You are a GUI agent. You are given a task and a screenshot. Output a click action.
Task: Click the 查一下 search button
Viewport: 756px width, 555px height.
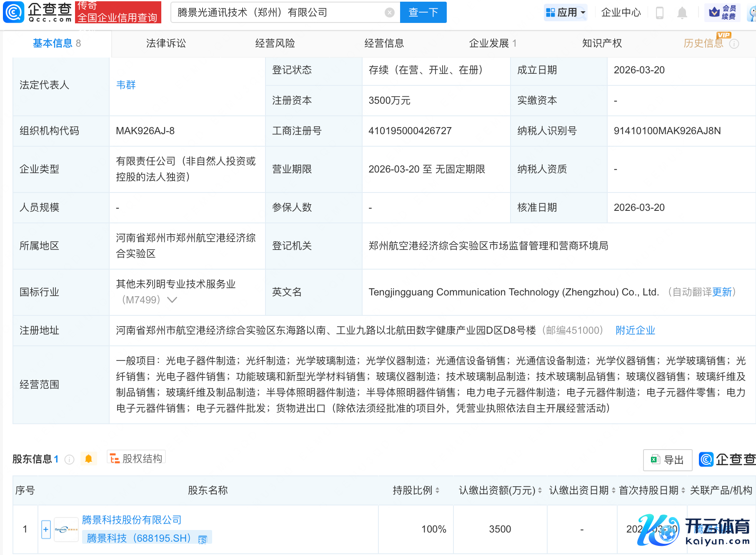(x=423, y=12)
